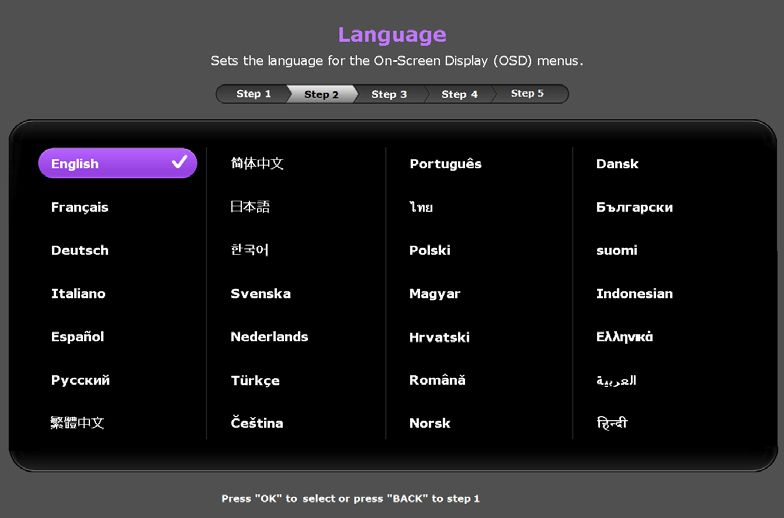The width and height of the screenshot is (784, 518).
Task: Go to Step 1 in the progress bar
Action: point(253,94)
